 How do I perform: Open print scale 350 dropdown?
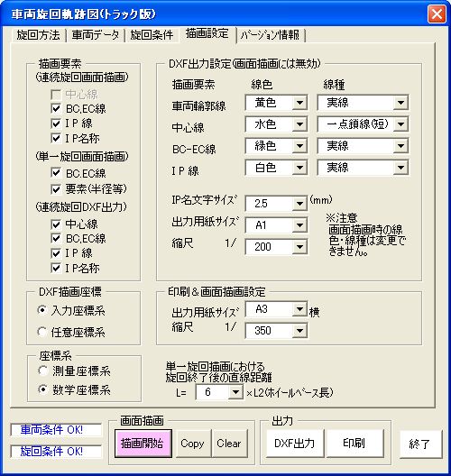tap(299, 330)
